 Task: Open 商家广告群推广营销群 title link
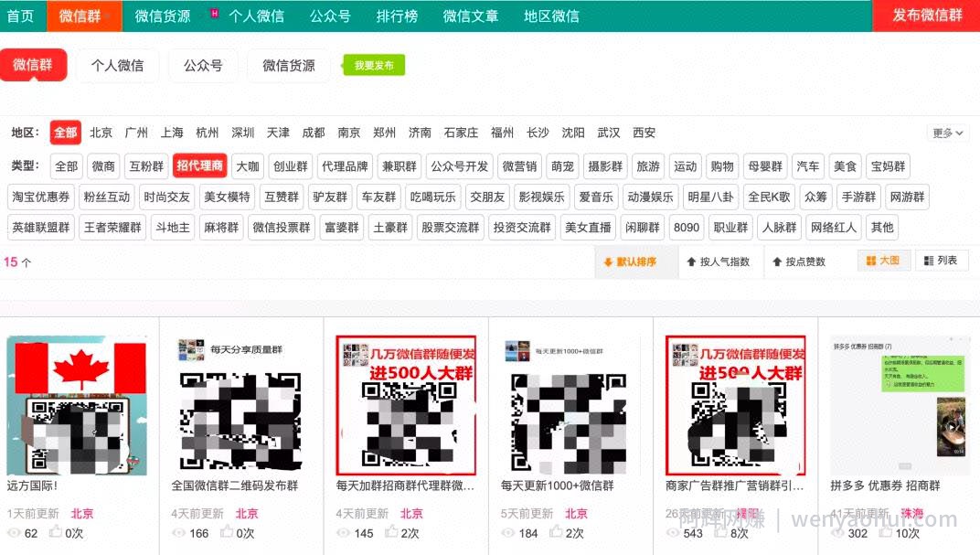click(734, 486)
